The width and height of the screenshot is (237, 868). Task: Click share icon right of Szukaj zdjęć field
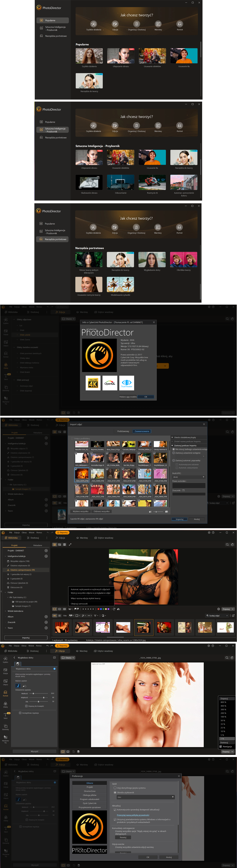click(233, 616)
